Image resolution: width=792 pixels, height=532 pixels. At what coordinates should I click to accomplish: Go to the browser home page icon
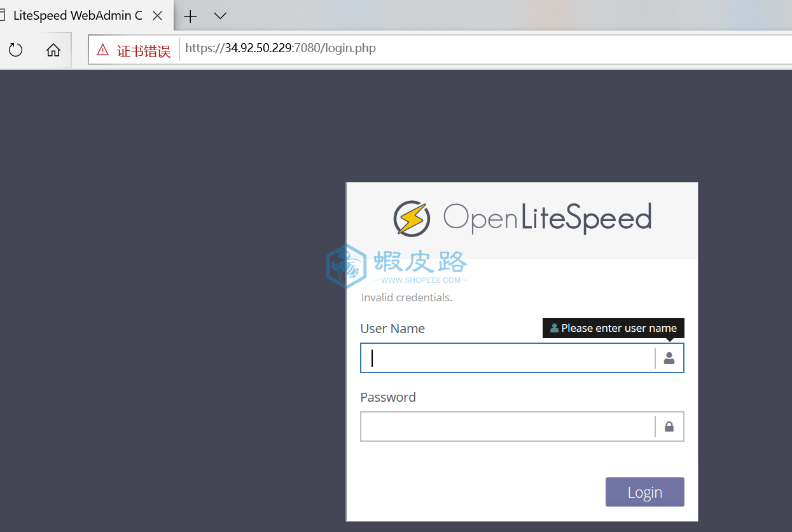coord(53,50)
